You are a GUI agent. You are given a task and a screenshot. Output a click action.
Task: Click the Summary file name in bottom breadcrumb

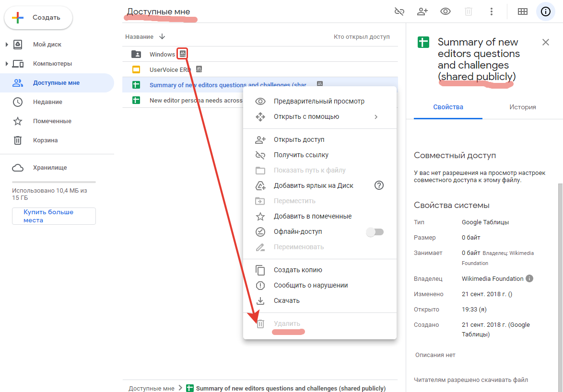(x=291, y=389)
